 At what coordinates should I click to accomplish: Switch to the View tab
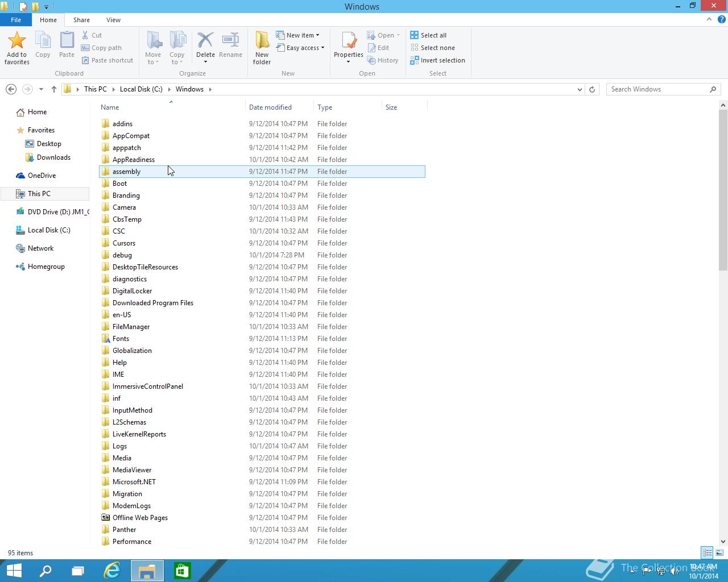coord(113,20)
